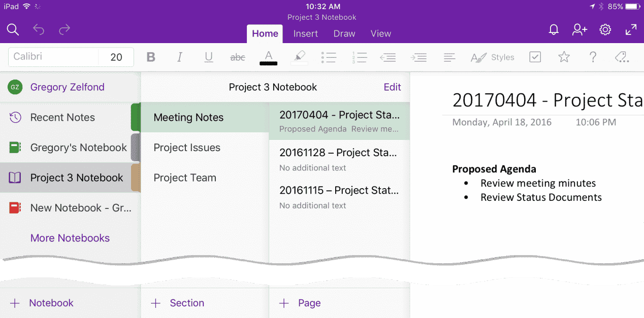
Task: Tap Edit for Project 3 Notebook pages
Action: point(392,87)
